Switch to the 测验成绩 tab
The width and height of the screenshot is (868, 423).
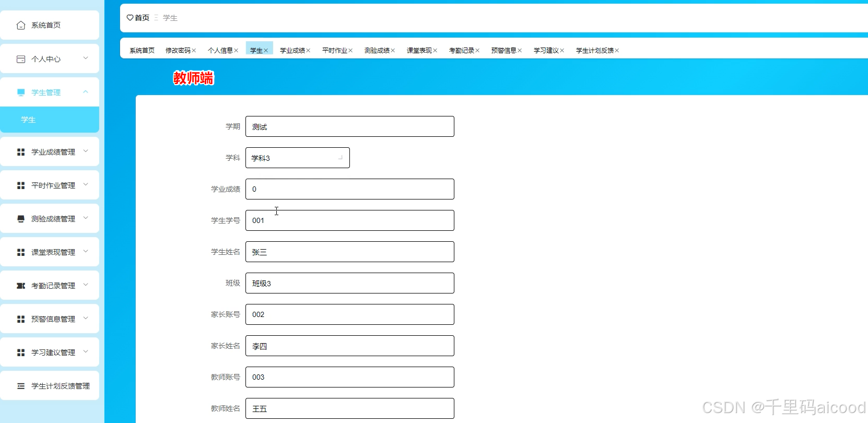pyautogui.click(x=377, y=51)
